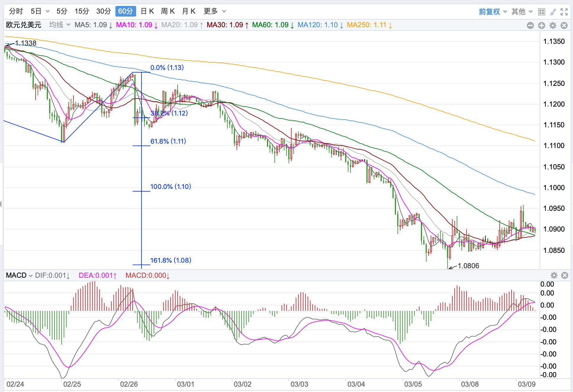Close the MACD indicator panel

[565, 275]
